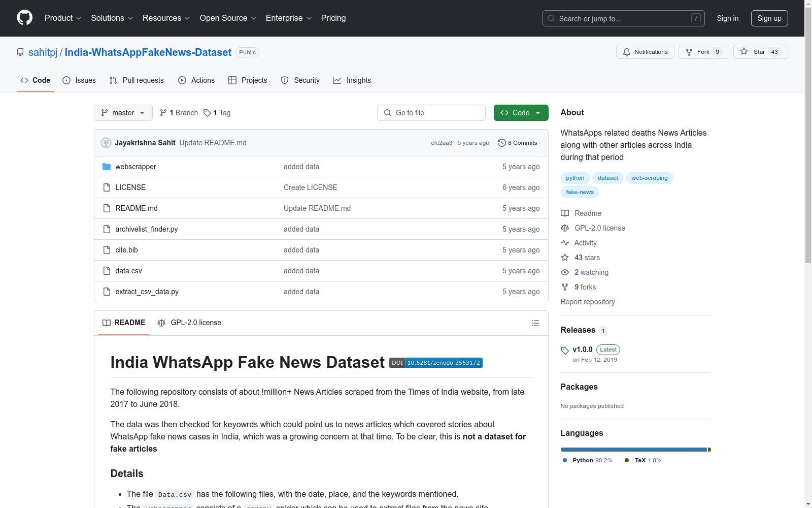Click the DOI zenodo badge
812x508 pixels.
click(x=436, y=363)
